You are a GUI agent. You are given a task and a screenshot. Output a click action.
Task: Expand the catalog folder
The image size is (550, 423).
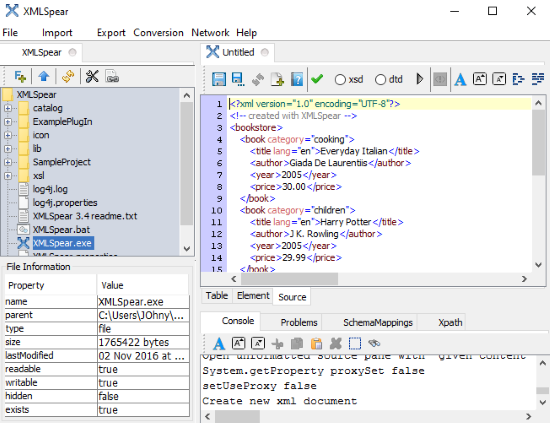(x=8, y=108)
